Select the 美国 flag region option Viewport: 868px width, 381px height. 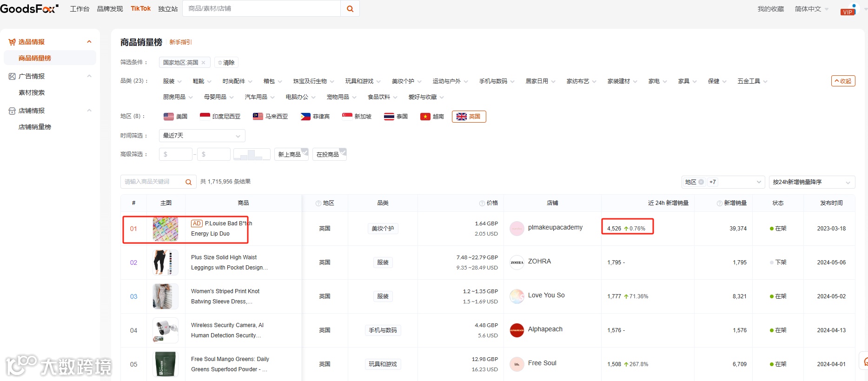175,117
